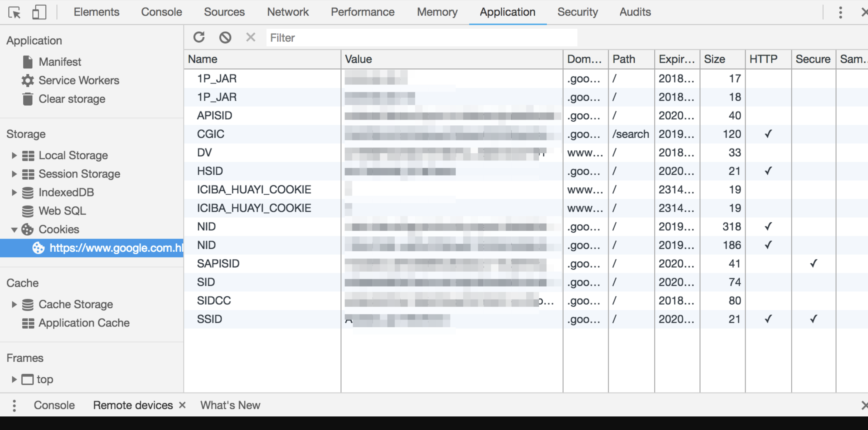Viewport: 868px width, 430px height.
Task: Expand the top frame node
Action: pyautogui.click(x=14, y=379)
